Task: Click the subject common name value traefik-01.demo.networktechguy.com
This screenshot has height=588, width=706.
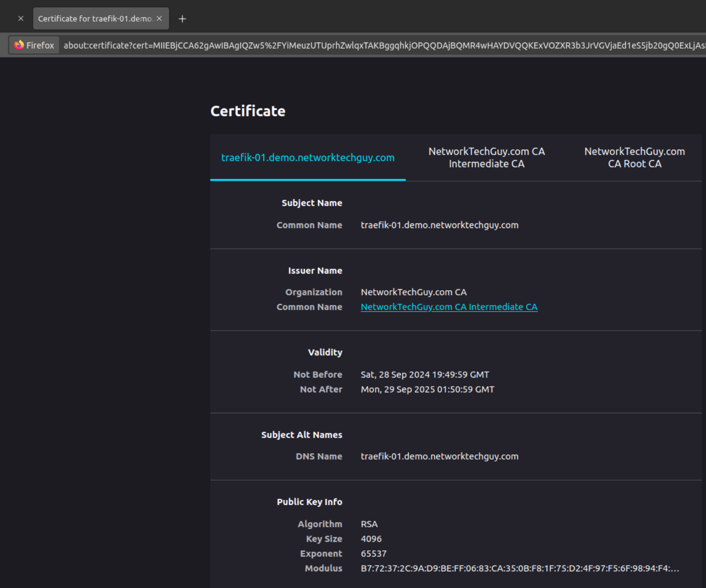Action: click(x=439, y=225)
